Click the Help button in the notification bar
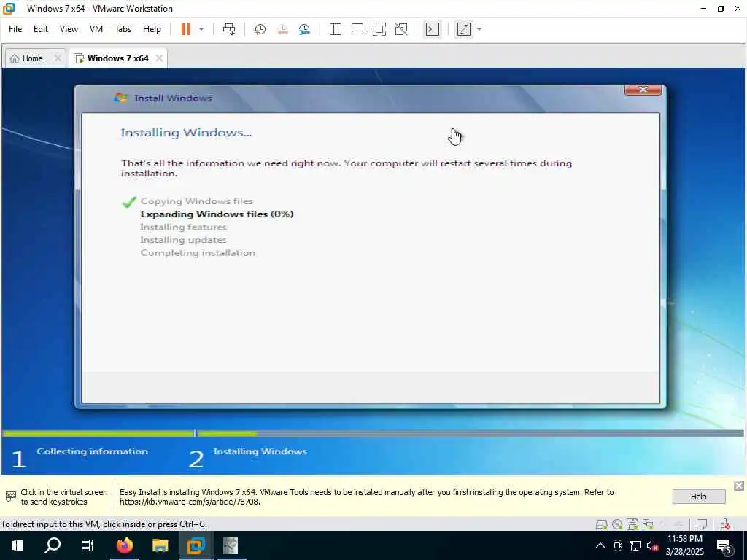 click(698, 497)
